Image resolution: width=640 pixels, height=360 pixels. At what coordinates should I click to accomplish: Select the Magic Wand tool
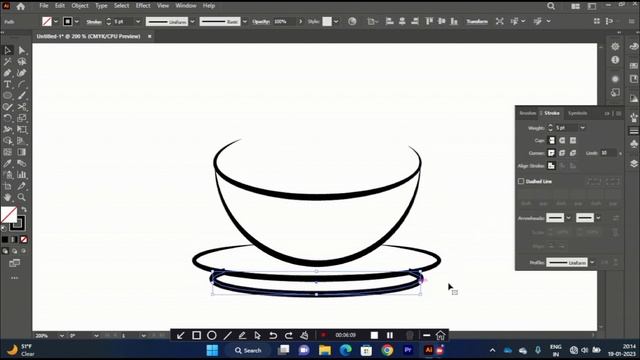point(7,62)
